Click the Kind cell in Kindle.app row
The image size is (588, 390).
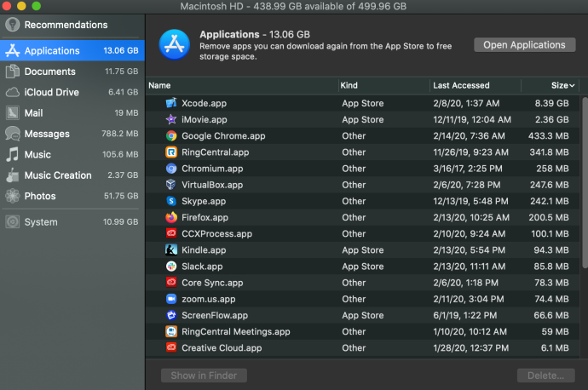pyautogui.click(x=363, y=250)
